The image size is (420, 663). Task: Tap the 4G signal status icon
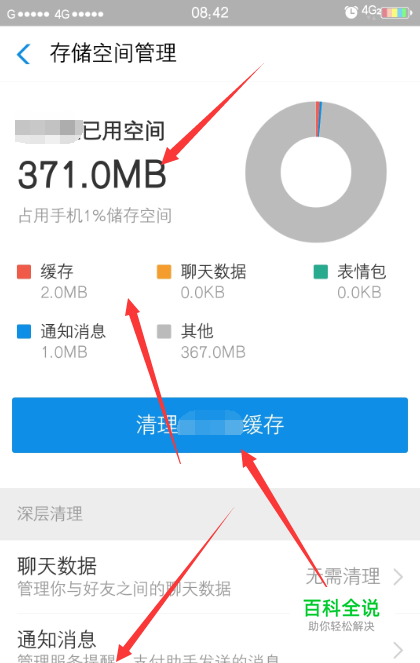pyautogui.click(x=371, y=11)
